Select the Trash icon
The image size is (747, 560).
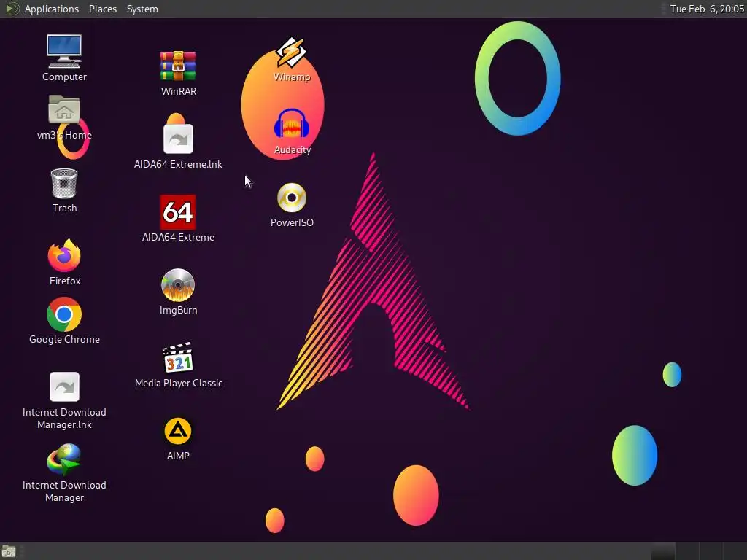click(64, 183)
